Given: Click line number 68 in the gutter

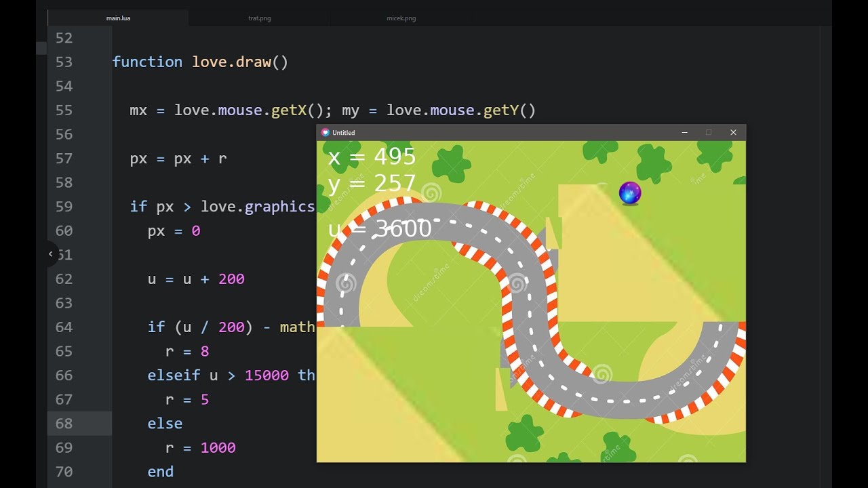Looking at the screenshot, I should click(64, 424).
